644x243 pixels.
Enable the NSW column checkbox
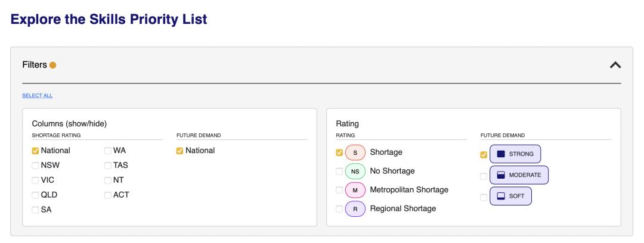(36, 165)
